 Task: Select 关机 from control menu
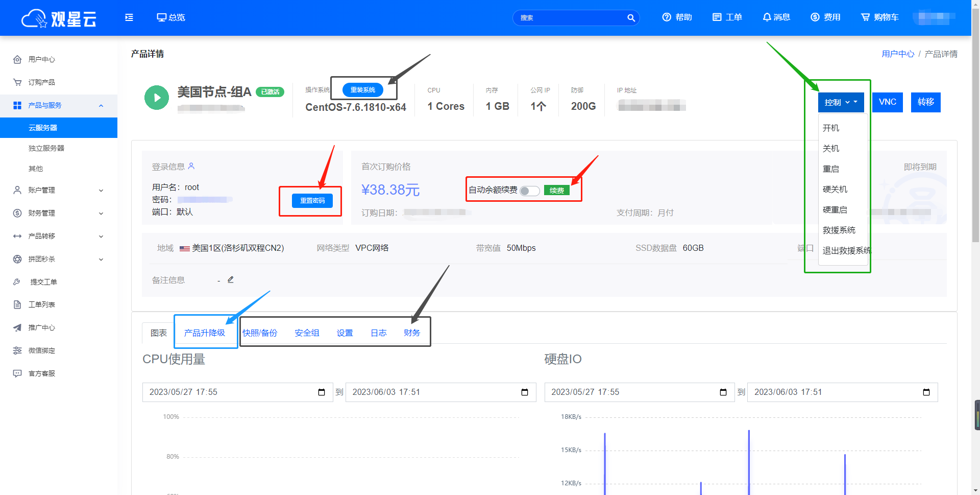[831, 148]
